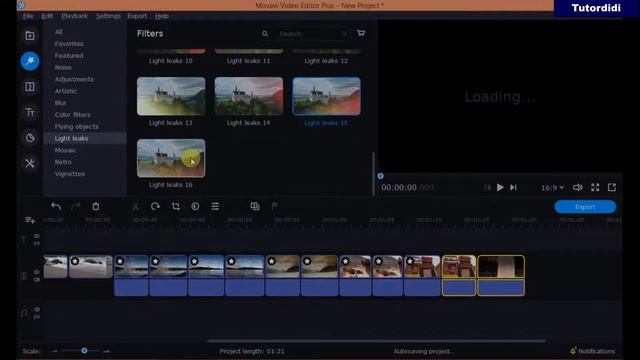Screen dimensions: 640x360
Task: Click the timeline horizontal scrollbar
Action: coord(376,341)
